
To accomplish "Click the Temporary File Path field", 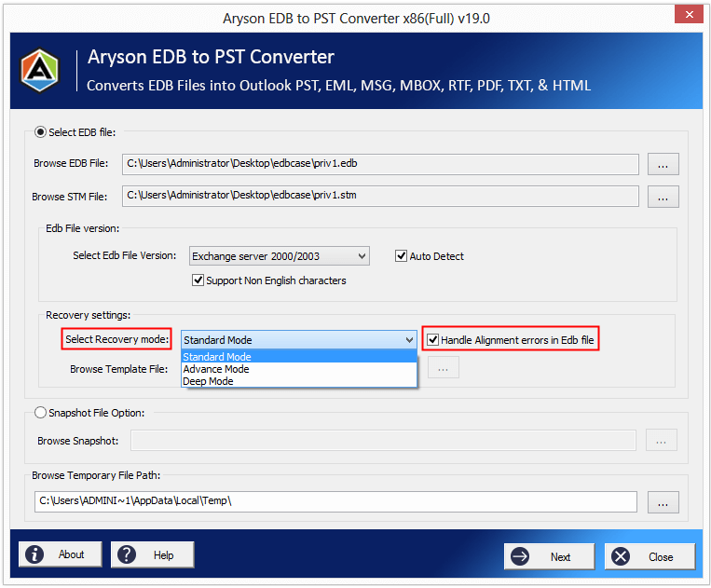I will [335, 501].
